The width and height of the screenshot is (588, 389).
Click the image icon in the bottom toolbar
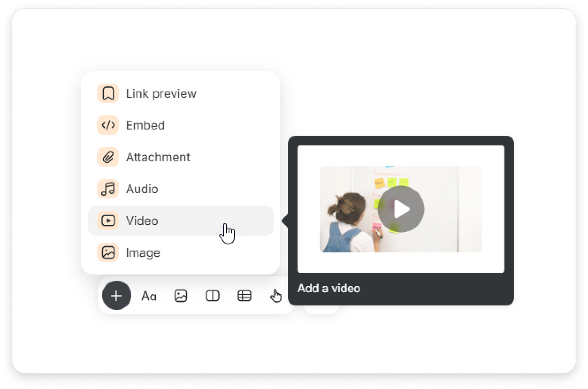[x=181, y=296]
